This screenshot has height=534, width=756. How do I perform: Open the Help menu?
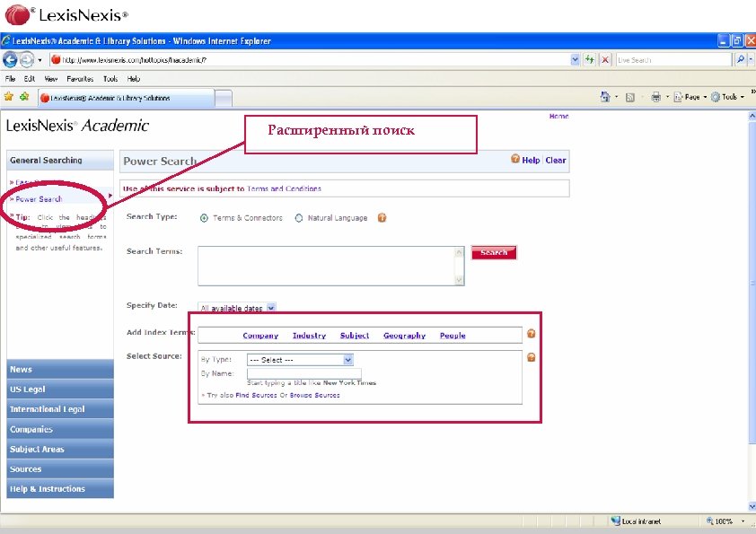(134, 79)
